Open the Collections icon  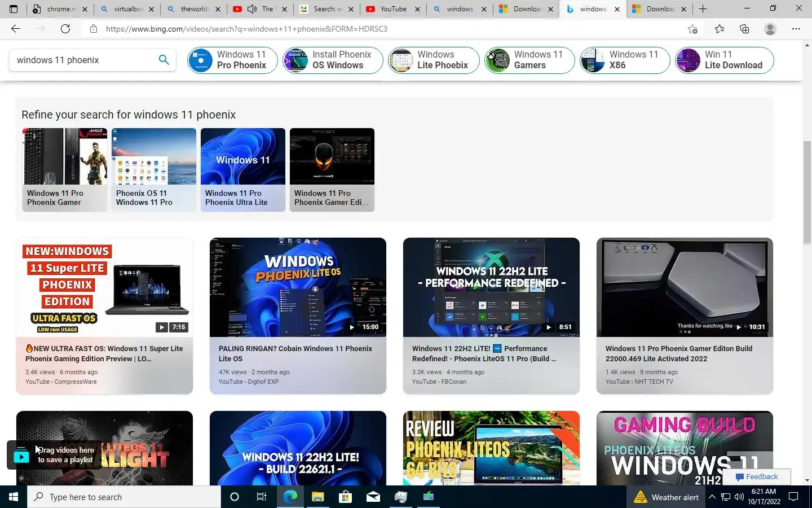pos(744,29)
